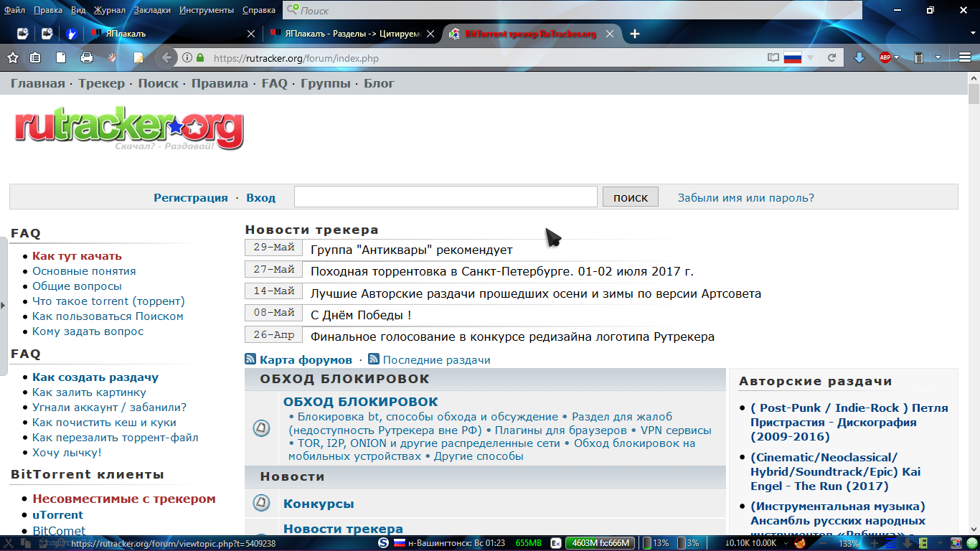Open Как тут качать FAQ link

pos(77,256)
